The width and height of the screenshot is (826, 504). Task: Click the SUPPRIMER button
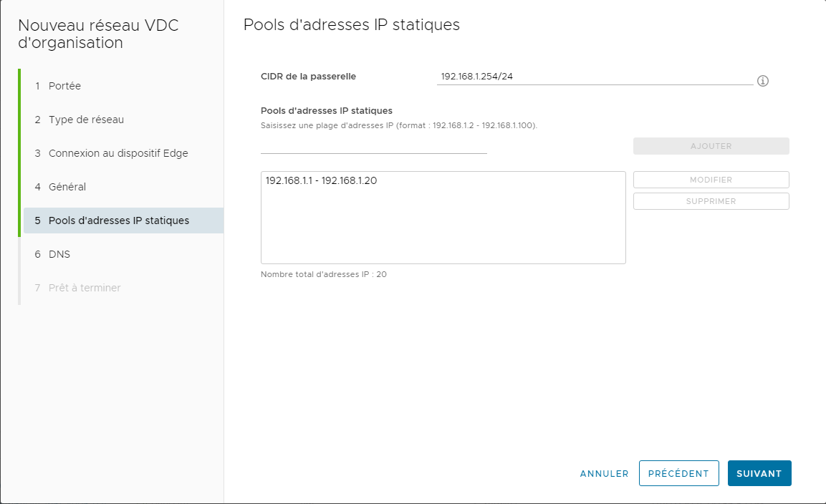pos(711,201)
